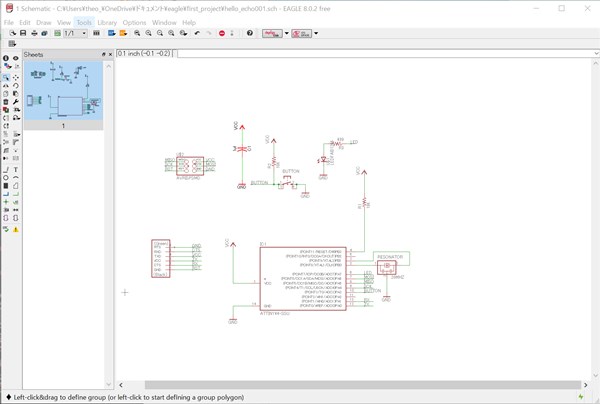Viewport: 600px width, 404px height.
Task: Select the Junction tool
Action: [6, 202]
